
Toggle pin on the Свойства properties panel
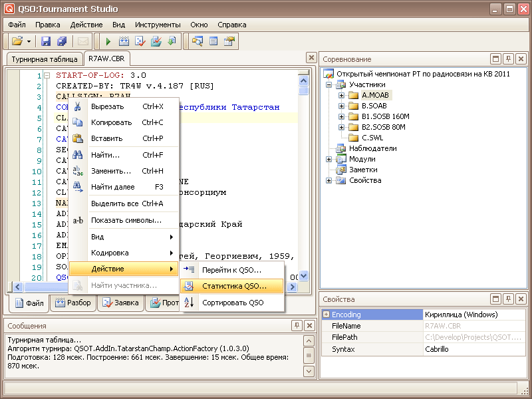coord(508,300)
